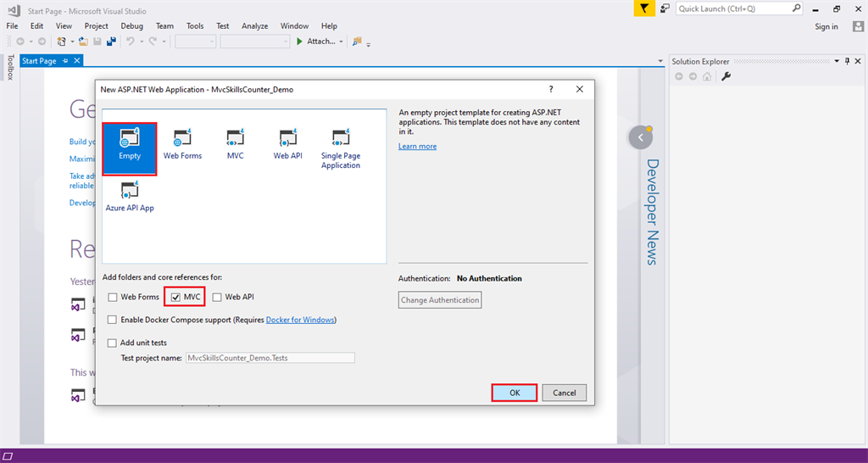Click the account avatar icon
Viewport: 868px width, 463px height.
(858, 26)
